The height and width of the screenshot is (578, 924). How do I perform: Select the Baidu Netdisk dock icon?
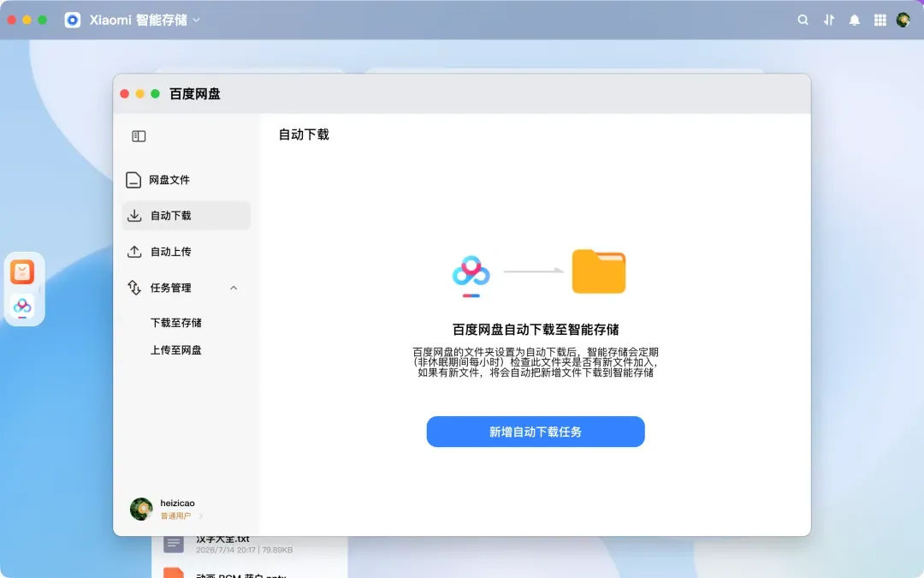(x=22, y=306)
